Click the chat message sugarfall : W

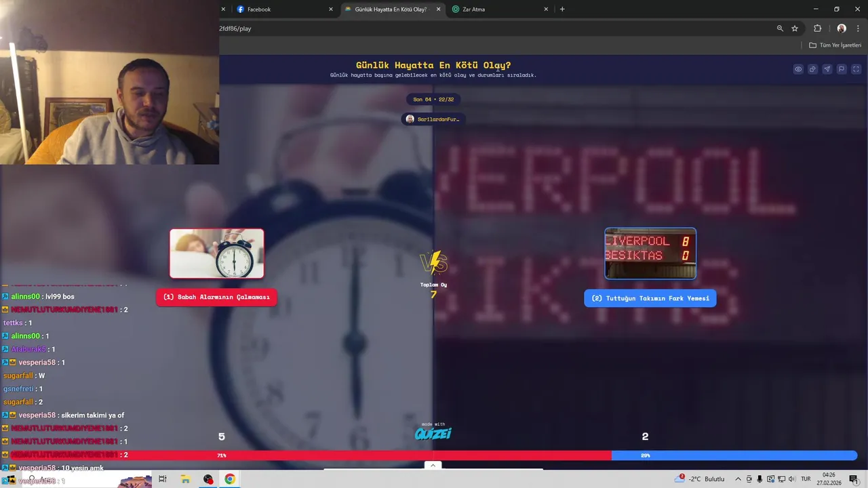tap(24, 375)
